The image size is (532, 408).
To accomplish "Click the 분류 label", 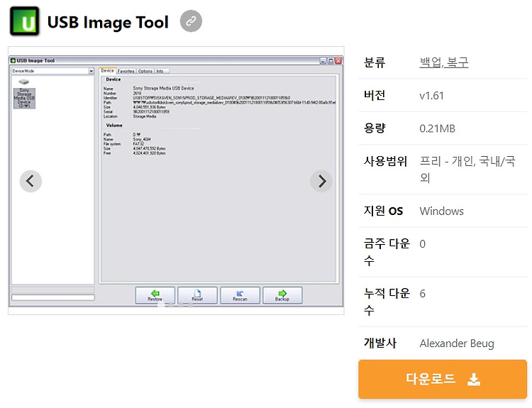I will point(375,62).
